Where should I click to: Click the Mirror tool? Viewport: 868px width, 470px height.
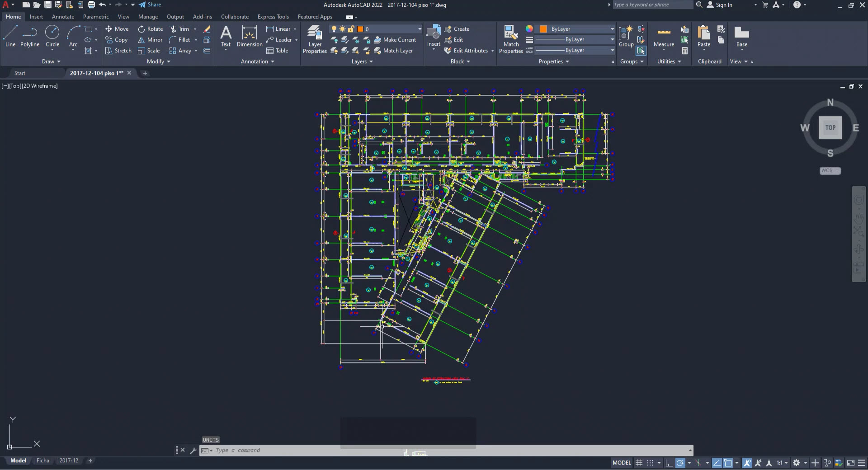pyautogui.click(x=150, y=40)
